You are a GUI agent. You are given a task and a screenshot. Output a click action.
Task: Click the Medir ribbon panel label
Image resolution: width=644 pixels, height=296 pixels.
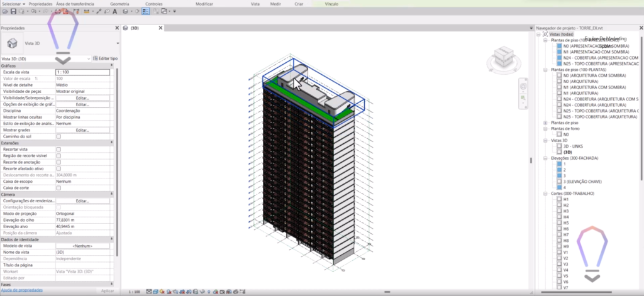275,4
